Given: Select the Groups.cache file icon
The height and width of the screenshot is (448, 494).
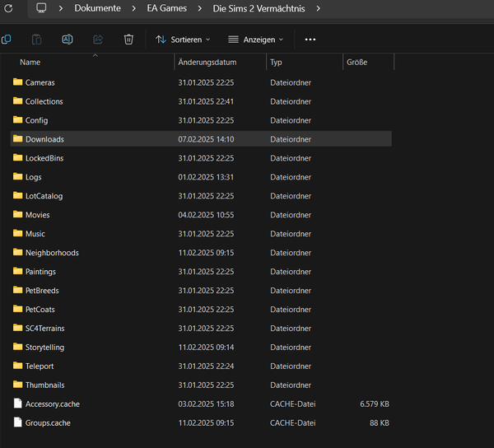Looking at the screenshot, I should pyautogui.click(x=18, y=422).
